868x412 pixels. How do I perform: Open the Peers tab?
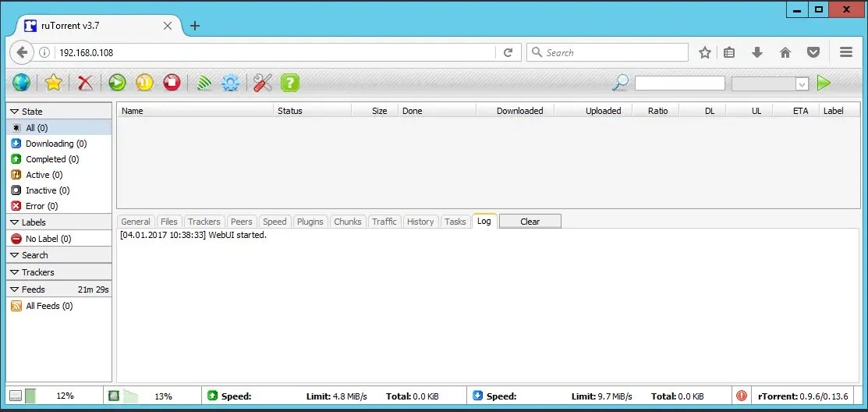241,222
